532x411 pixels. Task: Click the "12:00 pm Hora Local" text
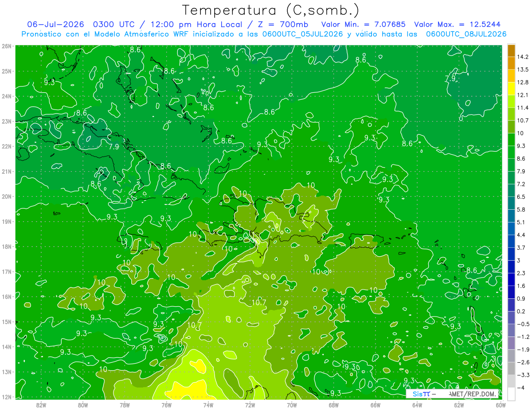(197, 24)
